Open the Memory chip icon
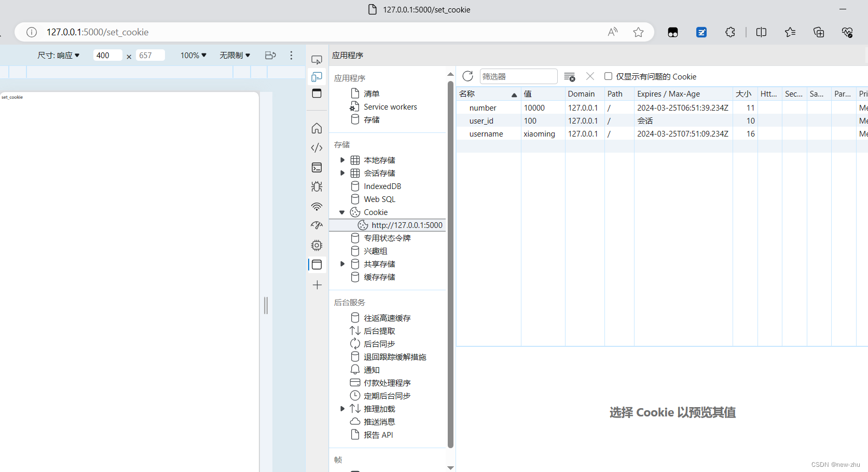 click(x=316, y=245)
